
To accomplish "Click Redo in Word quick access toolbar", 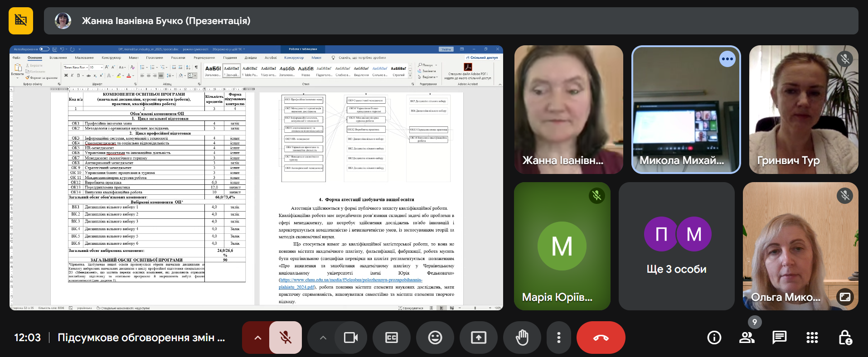I will click(x=72, y=49).
